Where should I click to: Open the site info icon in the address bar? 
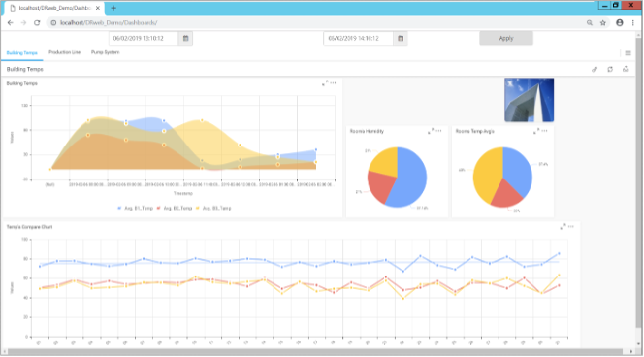click(53, 23)
